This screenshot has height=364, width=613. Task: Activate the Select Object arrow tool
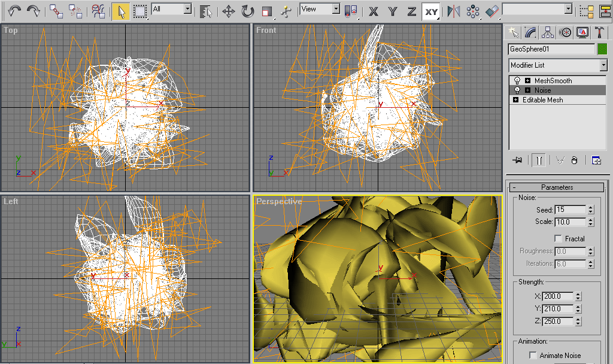pyautogui.click(x=120, y=11)
